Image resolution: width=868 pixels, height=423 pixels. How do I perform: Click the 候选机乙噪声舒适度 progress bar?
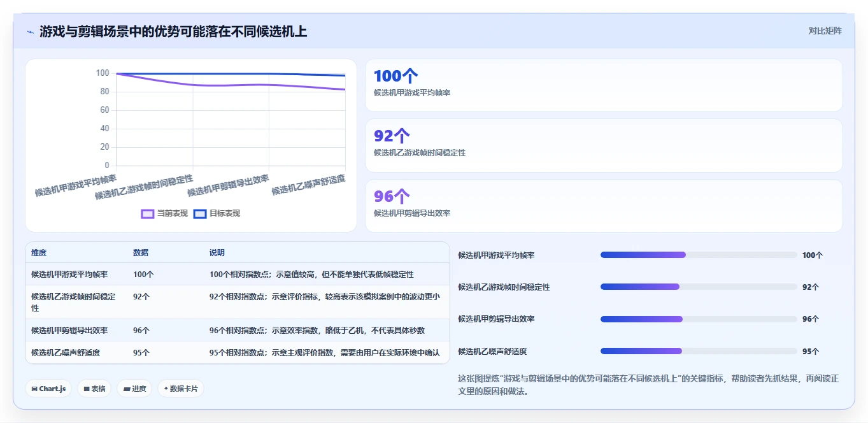pyautogui.click(x=699, y=351)
